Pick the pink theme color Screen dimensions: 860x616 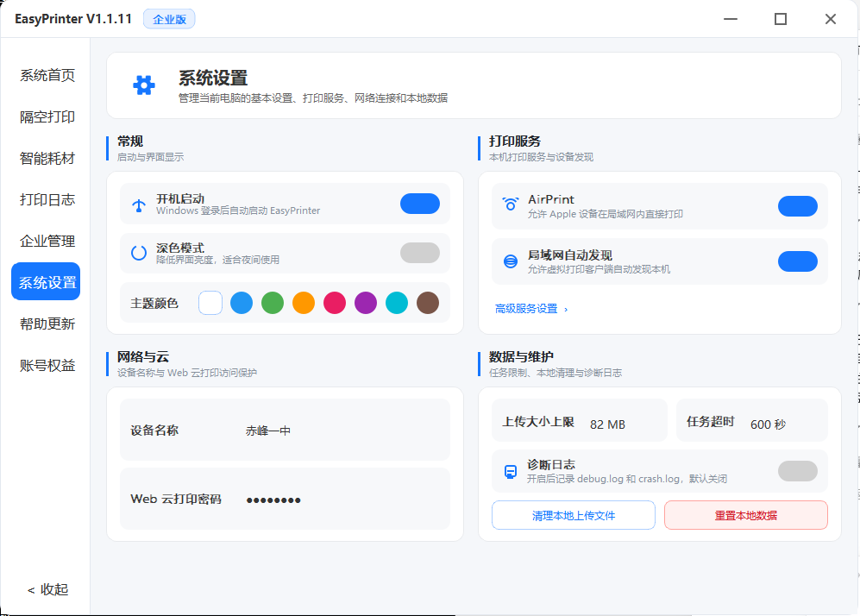pos(335,303)
